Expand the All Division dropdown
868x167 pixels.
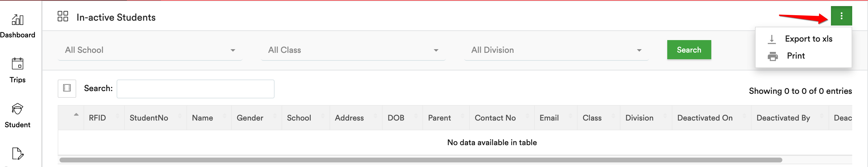click(x=556, y=50)
